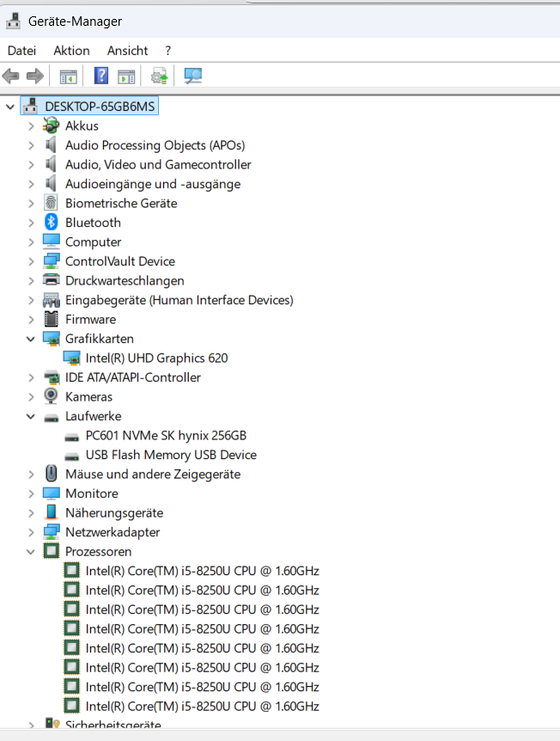Expand Audio, Video und Gamecontroller
The height and width of the screenshot is (741, 560).
pos(31,165)
